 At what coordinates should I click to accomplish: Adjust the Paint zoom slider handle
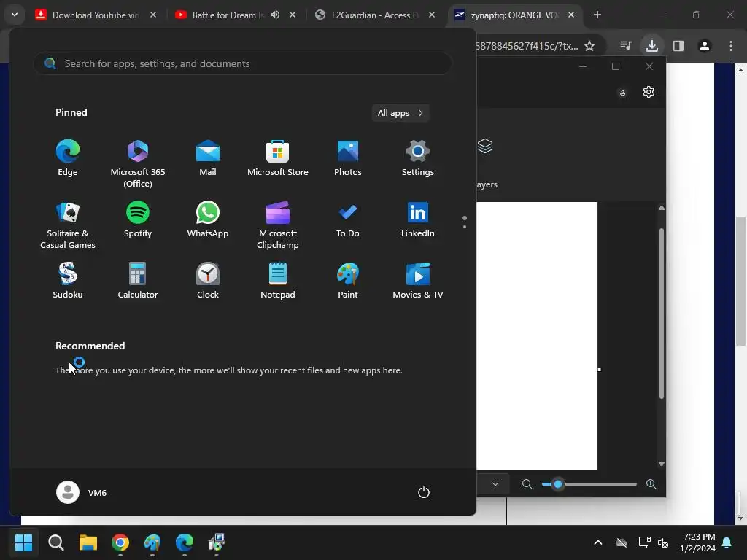point(558,484)
